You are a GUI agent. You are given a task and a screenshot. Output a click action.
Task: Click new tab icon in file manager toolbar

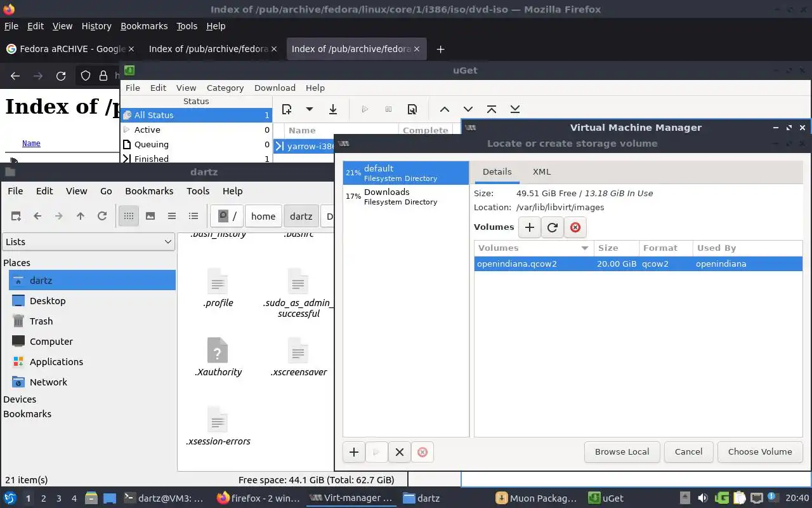16,216
